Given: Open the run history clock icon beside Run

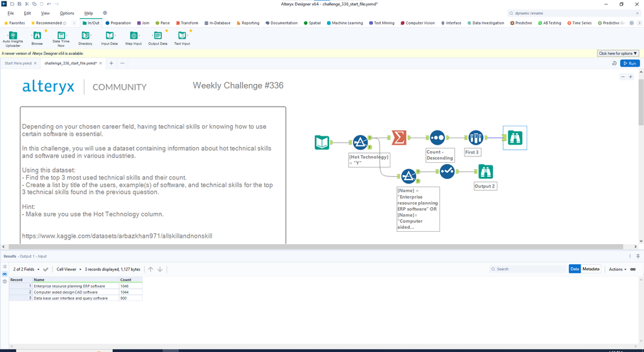Looking at the screenshot, I should pyautogui.click(x=614, y=63).
